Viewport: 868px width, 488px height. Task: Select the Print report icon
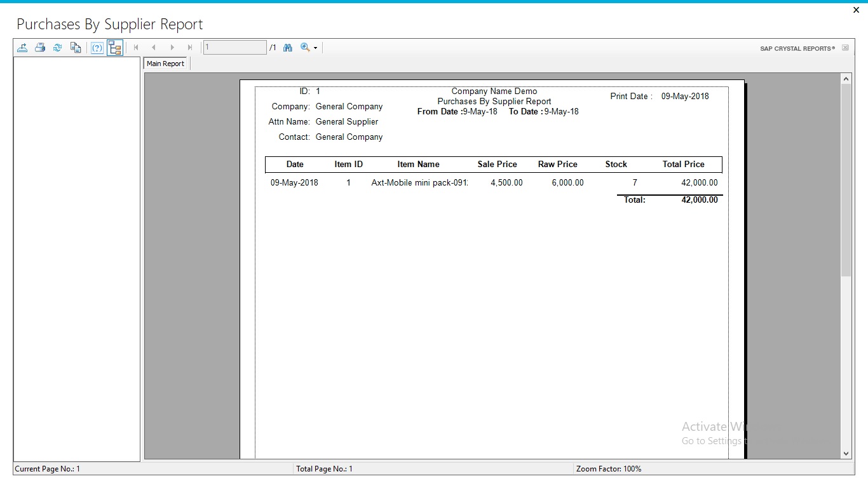point(40,47)
